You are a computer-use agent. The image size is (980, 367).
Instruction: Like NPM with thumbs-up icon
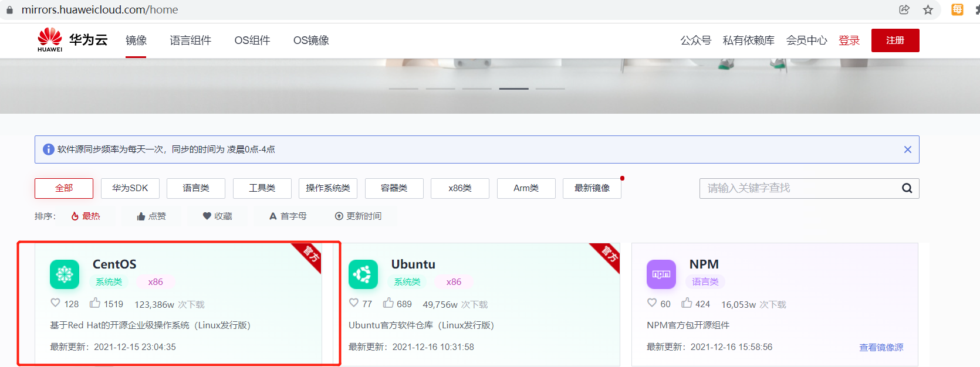coord(687,303)
